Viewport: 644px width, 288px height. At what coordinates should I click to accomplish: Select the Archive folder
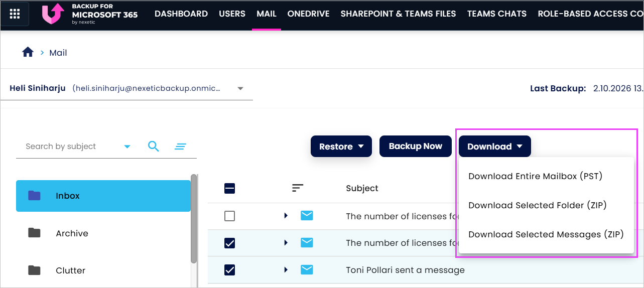[x=103, y=233]
